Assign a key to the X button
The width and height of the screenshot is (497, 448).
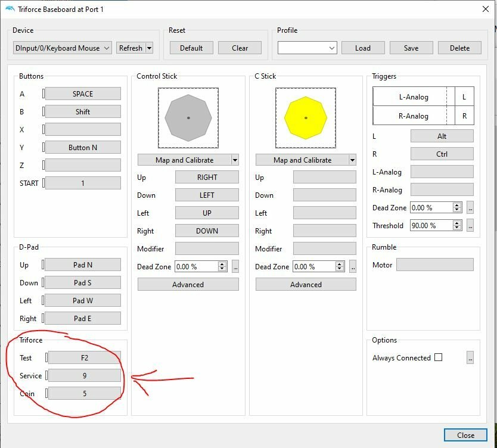tap(83, 129)
